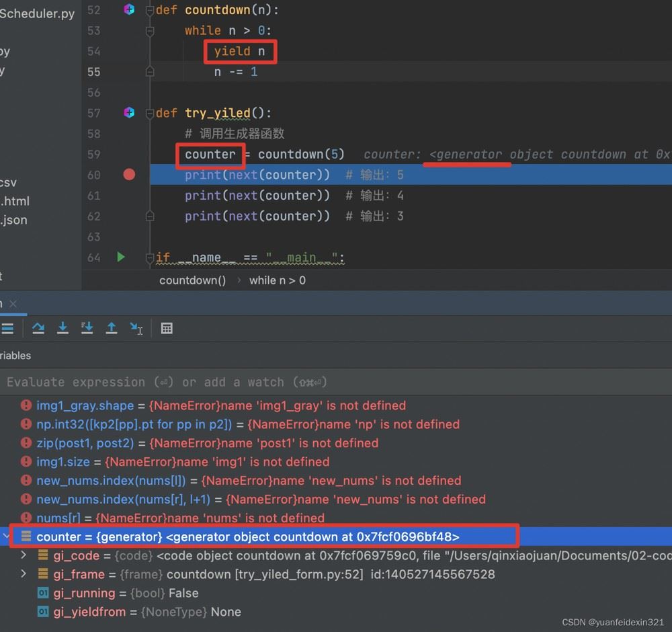
Task: Select the np.int32 watch error icon
Action: click(26, 424)
